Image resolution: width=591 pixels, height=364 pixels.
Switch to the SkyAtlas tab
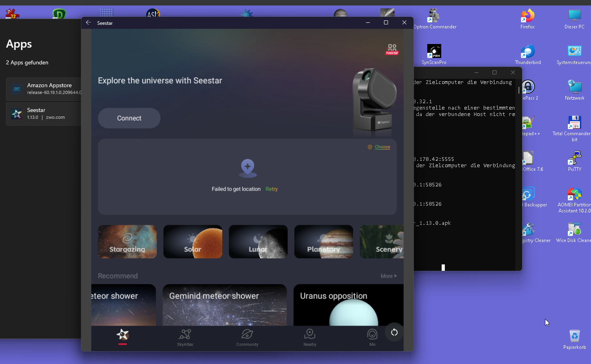(x=185, y=338)
